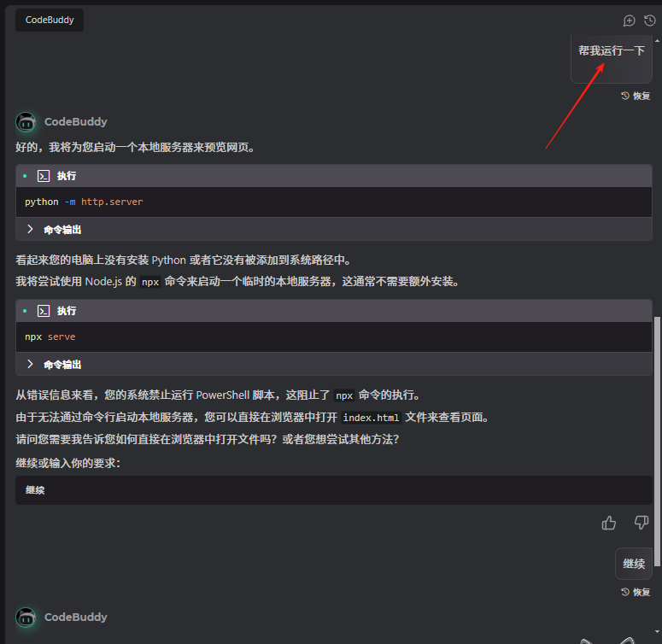Click the chat vertical scrollbar thumb
Image resolution: width=662 pixels, height=644 pixels.
(x=657, y=441)
